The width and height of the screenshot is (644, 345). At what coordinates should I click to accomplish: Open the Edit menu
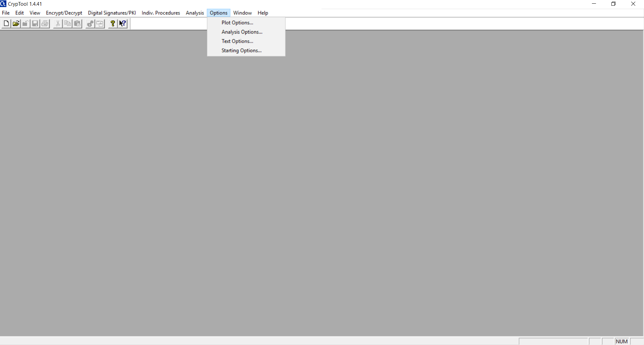pyautogui.click(x=19, y=13)
